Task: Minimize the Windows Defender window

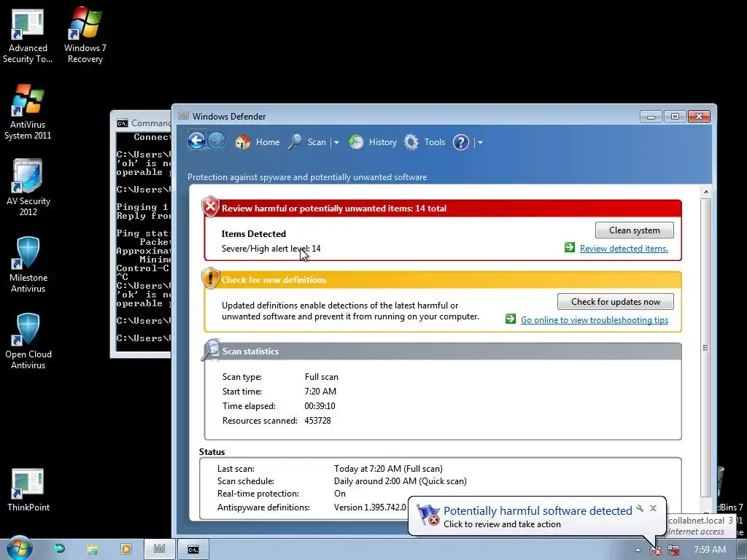Action: click(x=651, y=116)
